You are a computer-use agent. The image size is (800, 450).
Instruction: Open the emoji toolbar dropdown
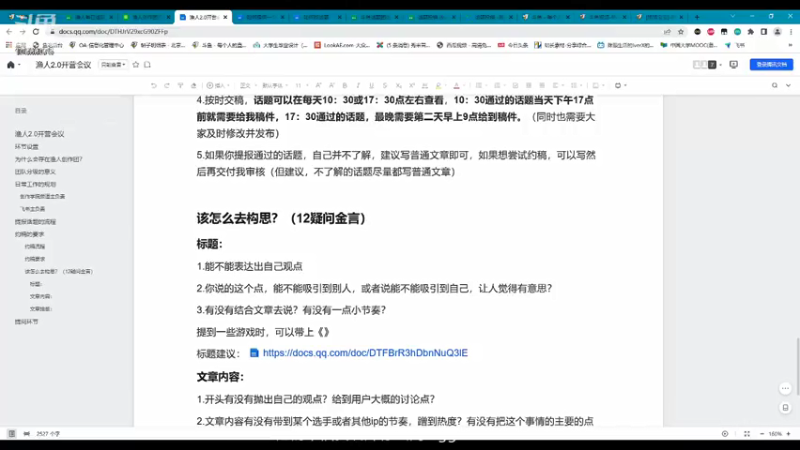click(x=620, y=86)
